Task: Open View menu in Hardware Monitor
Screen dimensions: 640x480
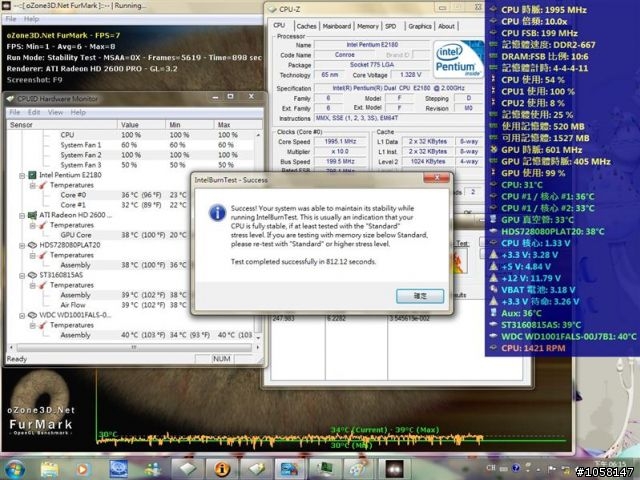Action: [56, 112]
